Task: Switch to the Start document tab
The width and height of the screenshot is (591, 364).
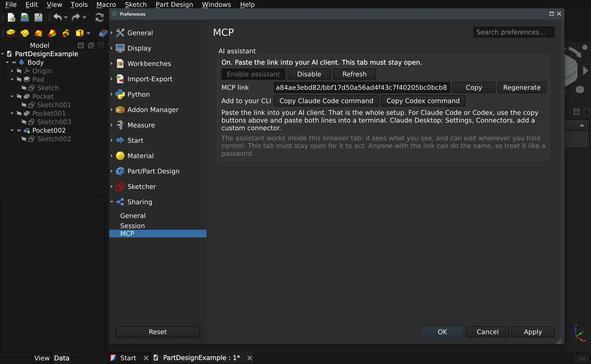Action: click(128, 358)
